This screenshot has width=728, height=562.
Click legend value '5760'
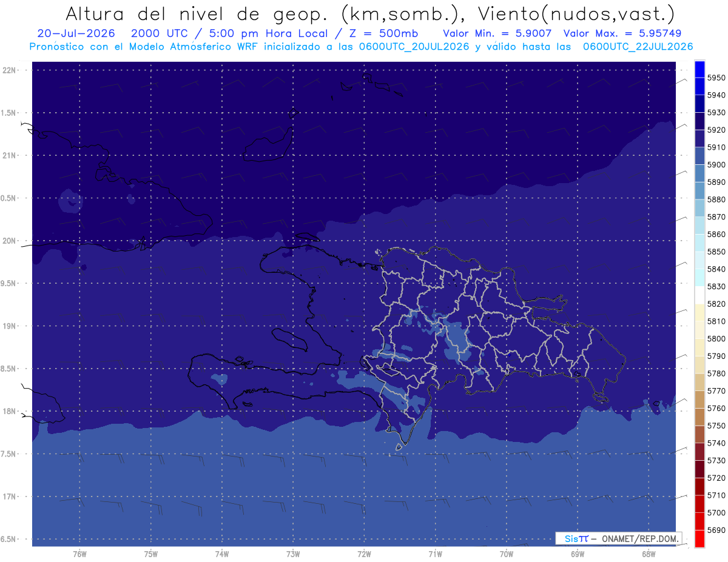pyautogui.click(x=716, y=408)
